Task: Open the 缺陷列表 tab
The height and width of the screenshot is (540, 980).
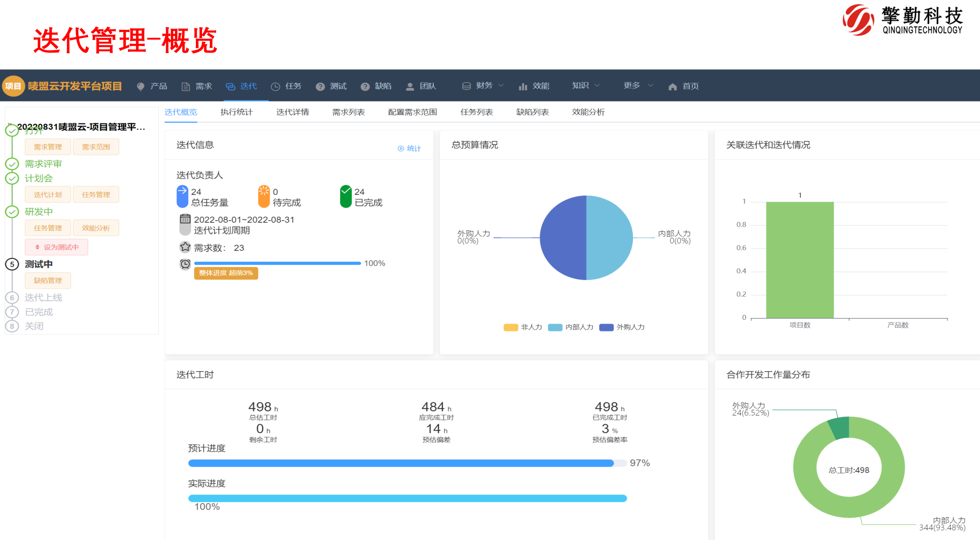Action: [533, 112]
